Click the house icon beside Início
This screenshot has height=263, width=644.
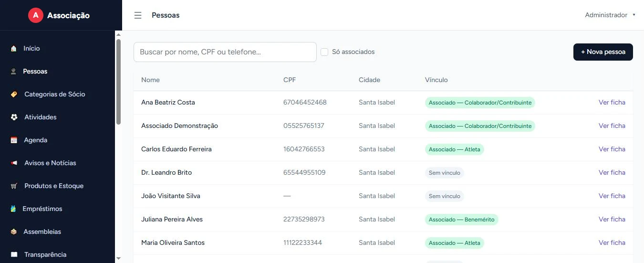coord(14,48)
